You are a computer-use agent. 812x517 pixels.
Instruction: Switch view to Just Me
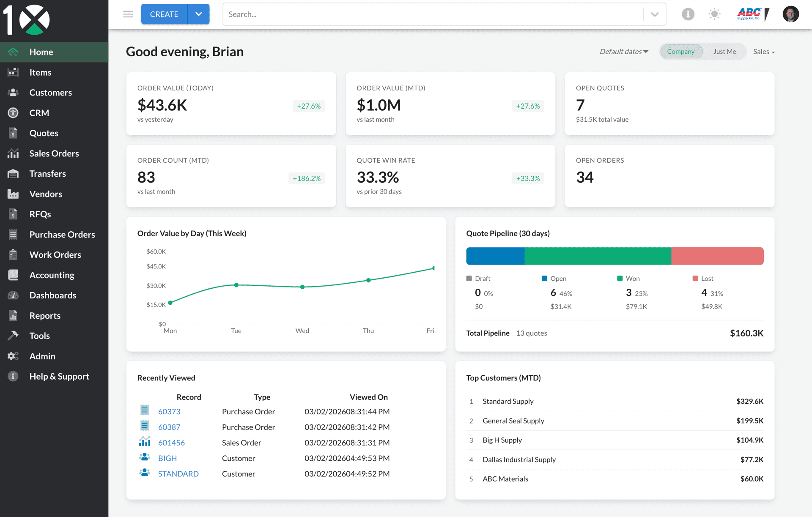(724, 52)
